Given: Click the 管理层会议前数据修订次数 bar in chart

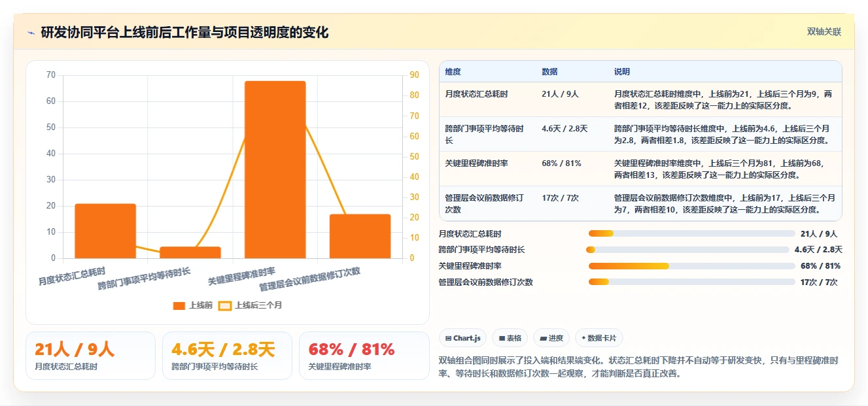Looking at the screenshot, I should 360,236.
